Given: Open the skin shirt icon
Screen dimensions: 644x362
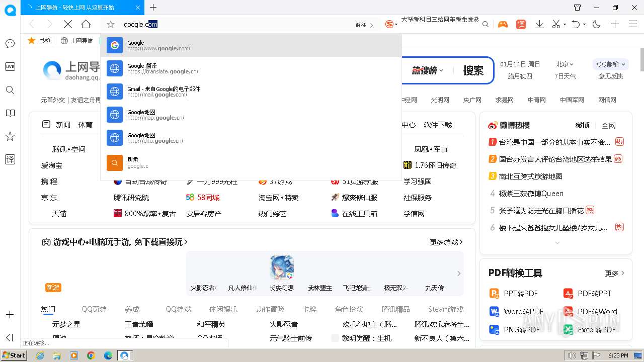Looking at the screenshot, I should [578, 8].
